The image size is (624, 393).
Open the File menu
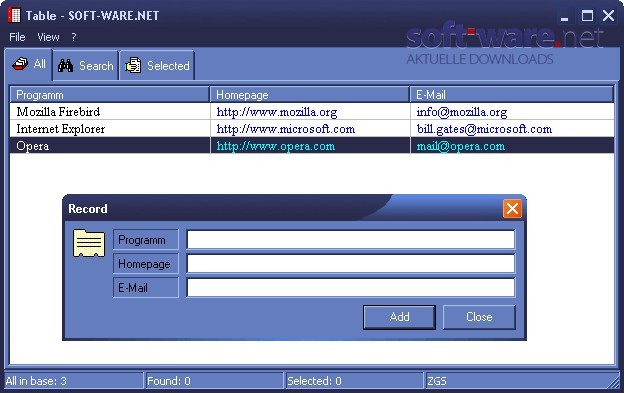[17, 37]
